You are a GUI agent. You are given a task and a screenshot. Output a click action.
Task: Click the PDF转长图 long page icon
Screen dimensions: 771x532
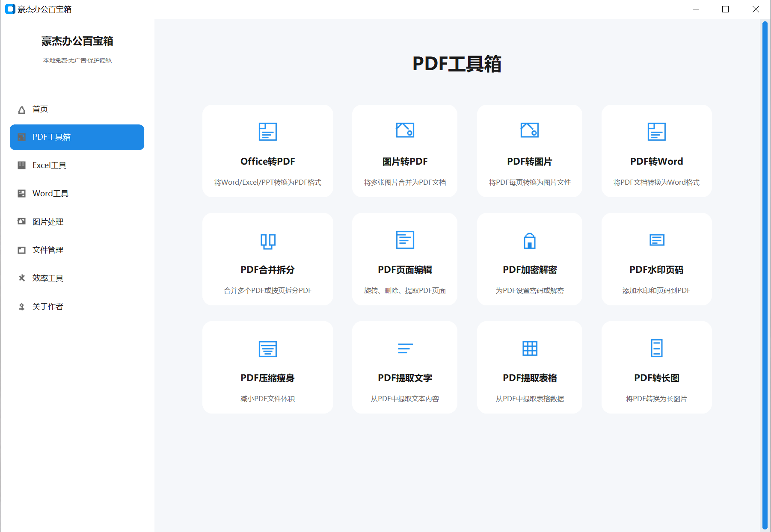pos(656,348)
